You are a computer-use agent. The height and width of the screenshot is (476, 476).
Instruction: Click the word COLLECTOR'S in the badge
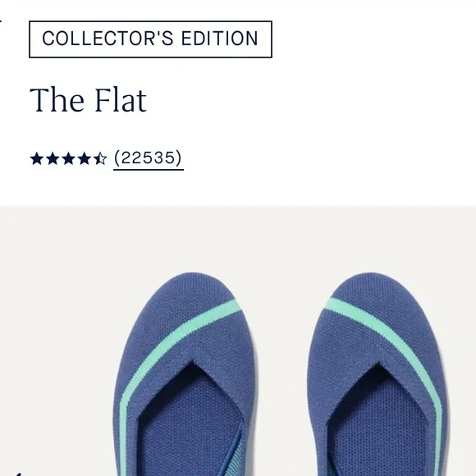[108, 39]
